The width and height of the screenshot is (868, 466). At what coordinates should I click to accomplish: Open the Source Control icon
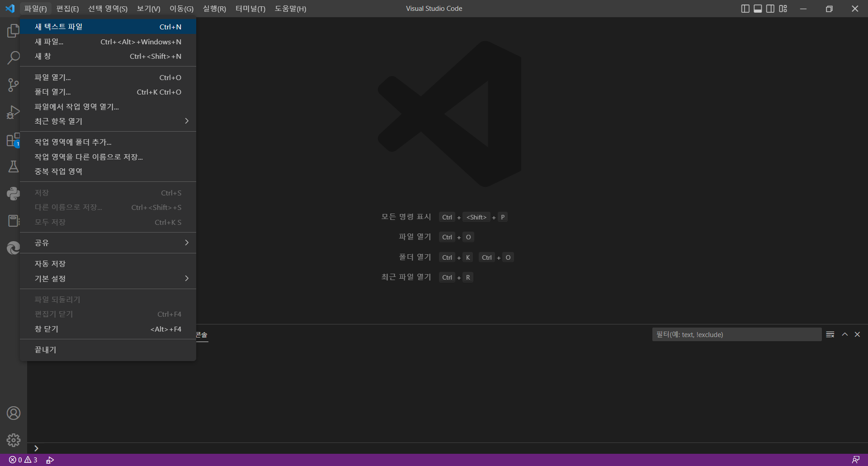pyautogui.click(x=13, y=85)
